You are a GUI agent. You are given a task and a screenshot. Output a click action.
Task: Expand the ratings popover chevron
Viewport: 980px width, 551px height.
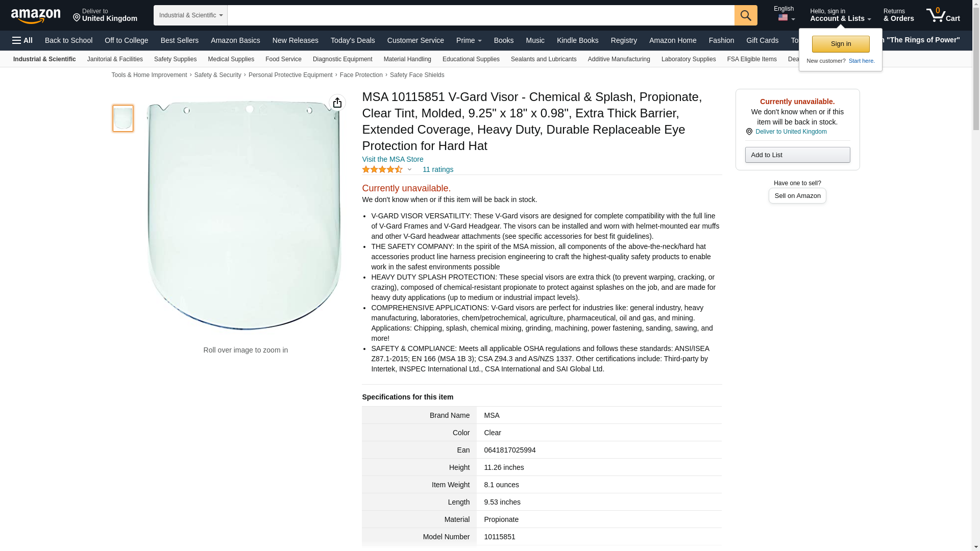click(x=409, y=169)
